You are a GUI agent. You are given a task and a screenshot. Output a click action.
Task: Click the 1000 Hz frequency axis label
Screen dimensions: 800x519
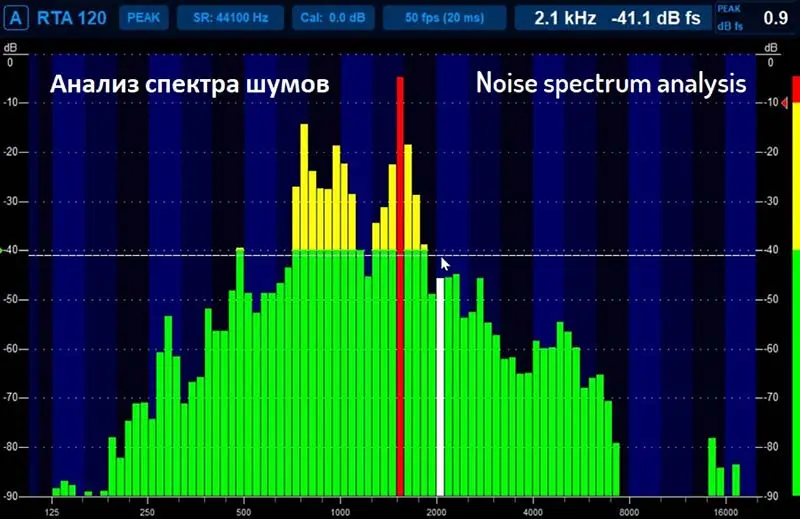[x=340, y=512]
